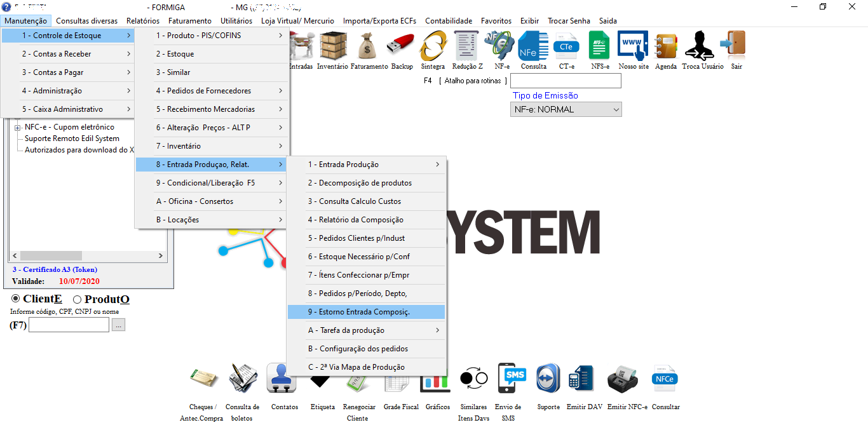Click the Atalho para rotinas input field

[566, 81]
